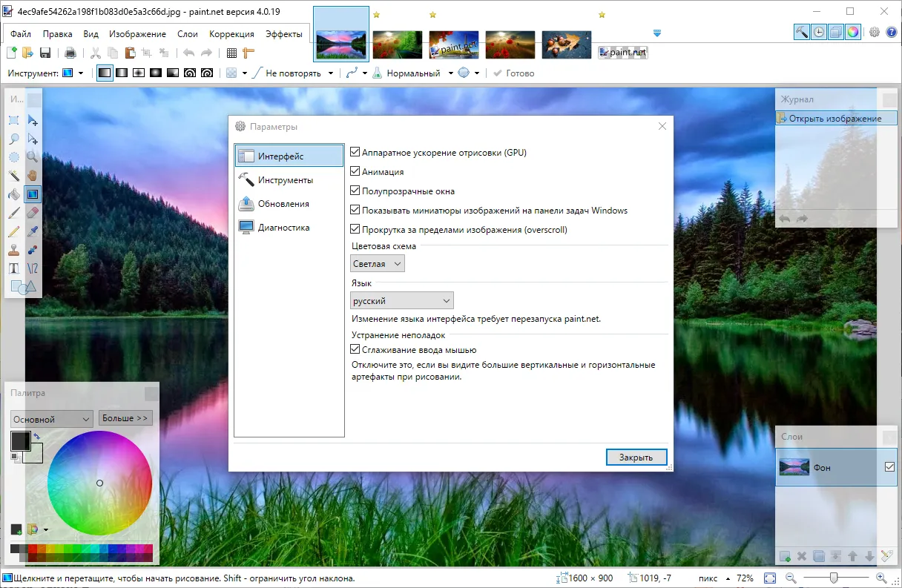Click the zoom slider handle
This screenshot has height=588, width=902.
click(834, 578)
